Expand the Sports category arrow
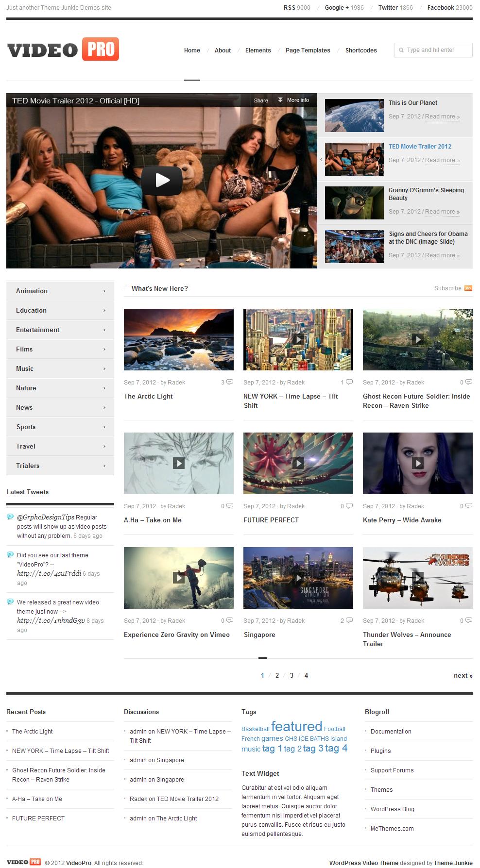 pyautogui.click(x=104, y=427)
